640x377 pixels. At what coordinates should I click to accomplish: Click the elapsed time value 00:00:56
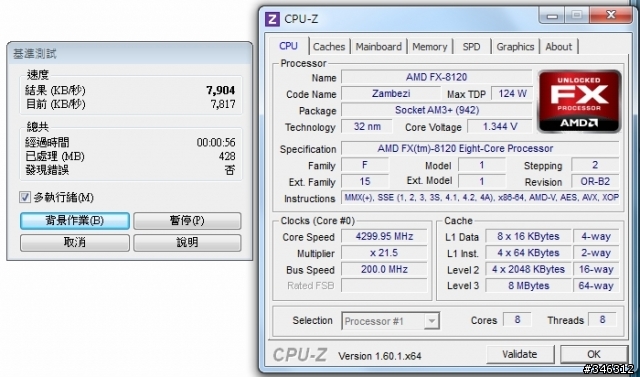[216, 142]
